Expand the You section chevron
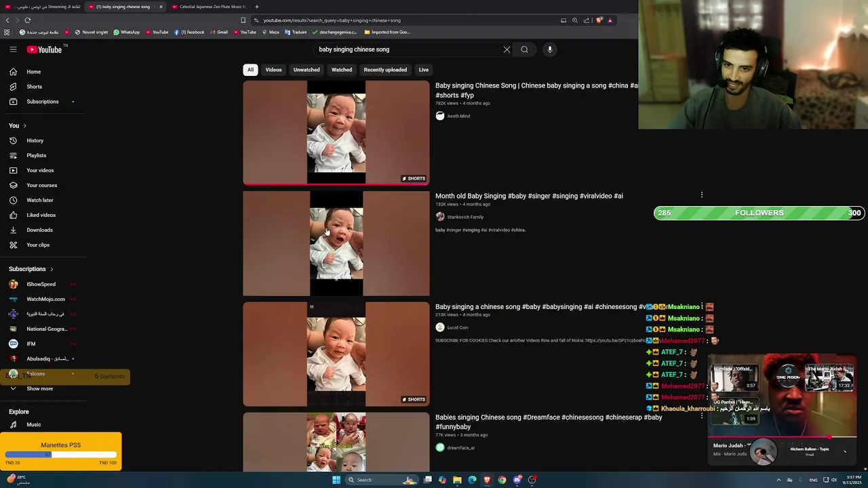868x488 pixels. 25,125
